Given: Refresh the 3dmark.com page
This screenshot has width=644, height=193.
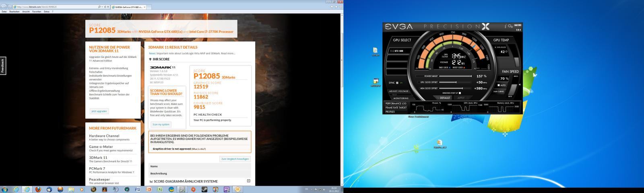Looking at the screenshot, I should click(105, 7).
